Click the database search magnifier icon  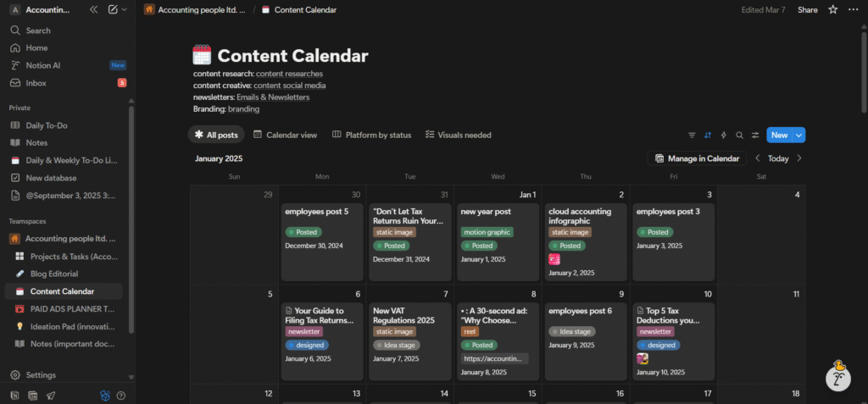point(739,135)
